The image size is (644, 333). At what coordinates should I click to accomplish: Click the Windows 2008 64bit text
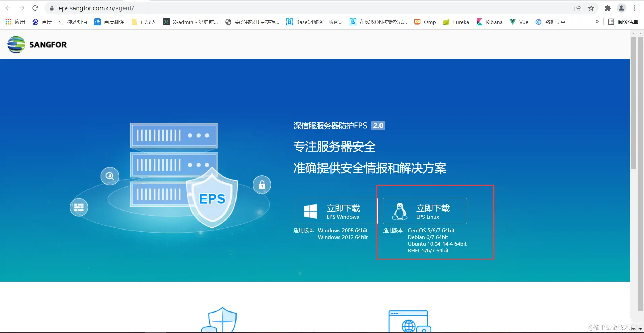pyautogui.click(x=343, y=231)
